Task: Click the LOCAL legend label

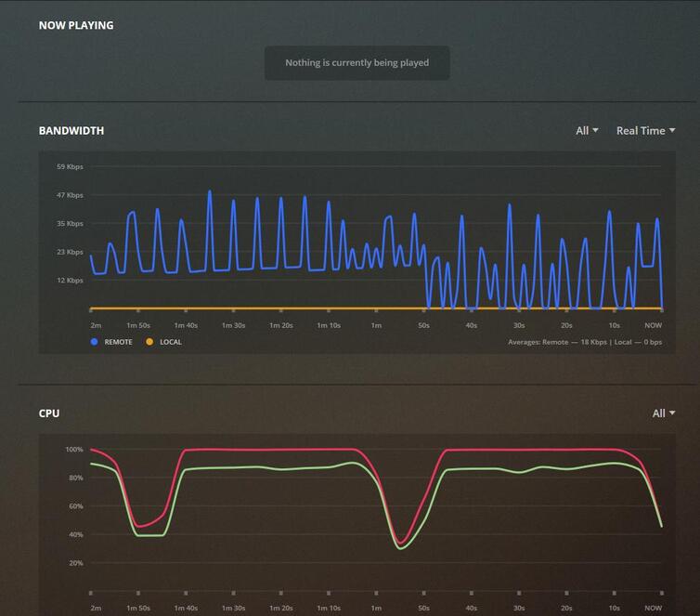Action: pos(171,342)
